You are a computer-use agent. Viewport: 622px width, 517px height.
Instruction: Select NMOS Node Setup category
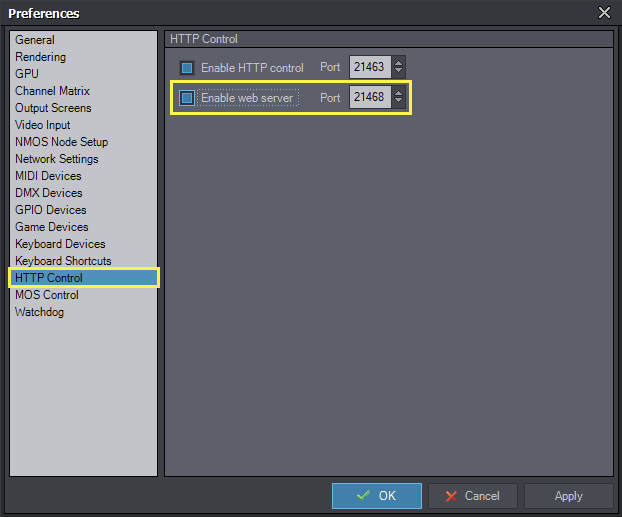[x=61, y=142]
